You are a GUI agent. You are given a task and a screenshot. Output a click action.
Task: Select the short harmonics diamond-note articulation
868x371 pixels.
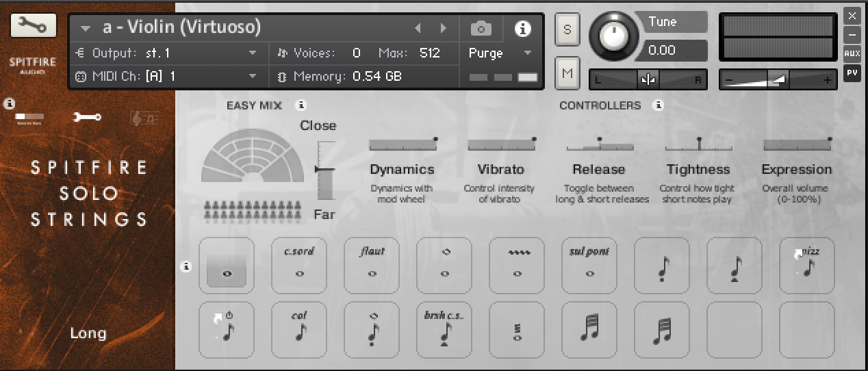372,330
